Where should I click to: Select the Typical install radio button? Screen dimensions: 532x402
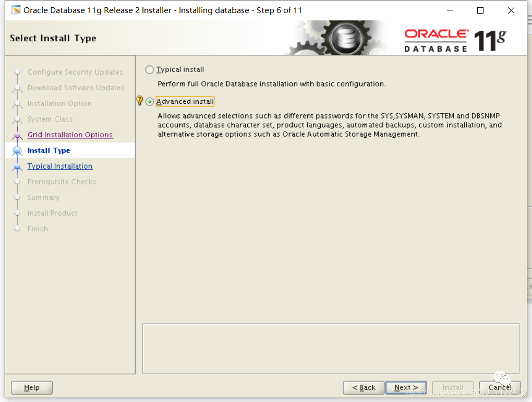coord(149,69)
